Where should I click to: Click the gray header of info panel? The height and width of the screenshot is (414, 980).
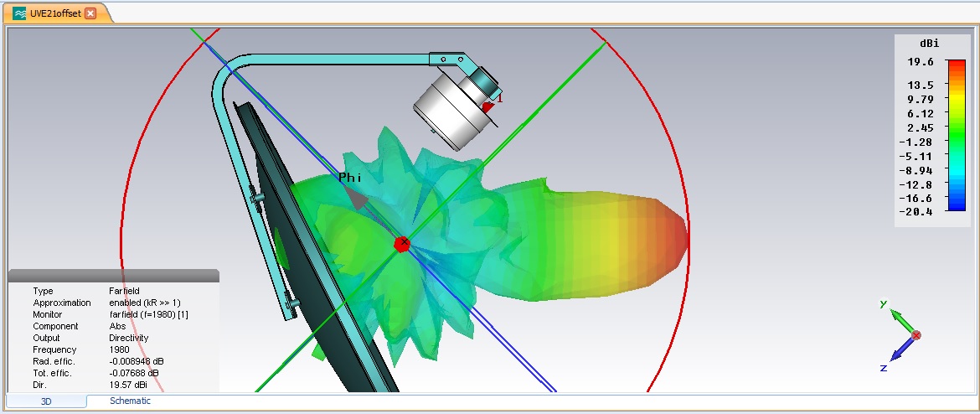113,276
